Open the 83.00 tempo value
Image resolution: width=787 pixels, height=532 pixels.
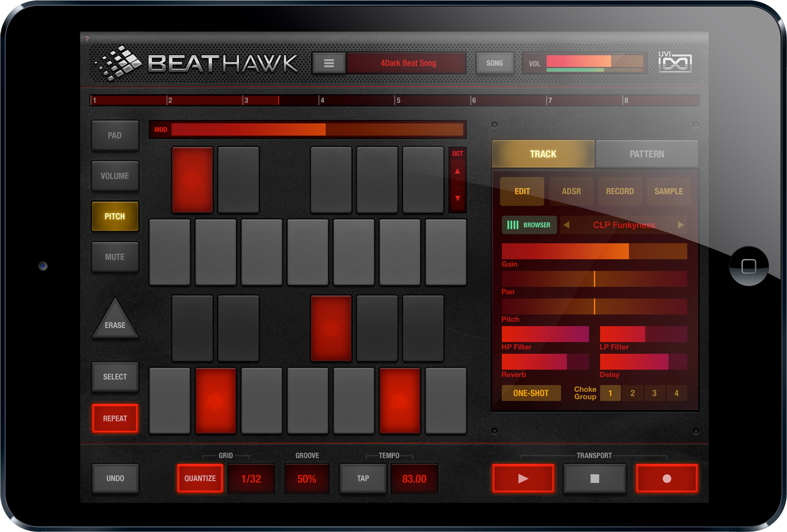pos(414,478)
